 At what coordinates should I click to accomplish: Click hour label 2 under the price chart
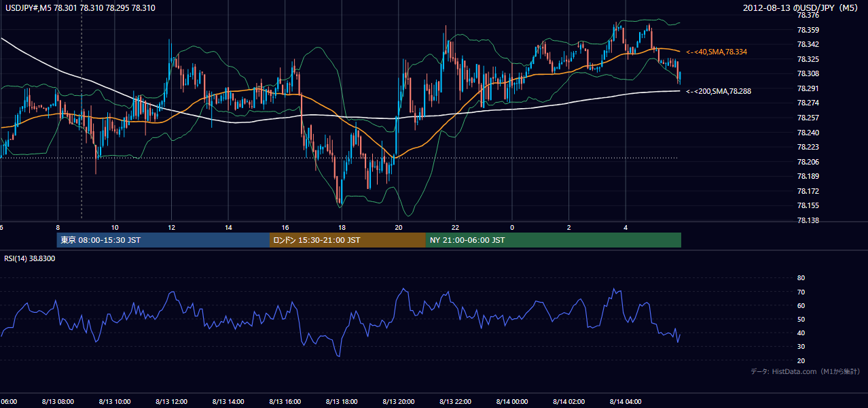point(568,227)
